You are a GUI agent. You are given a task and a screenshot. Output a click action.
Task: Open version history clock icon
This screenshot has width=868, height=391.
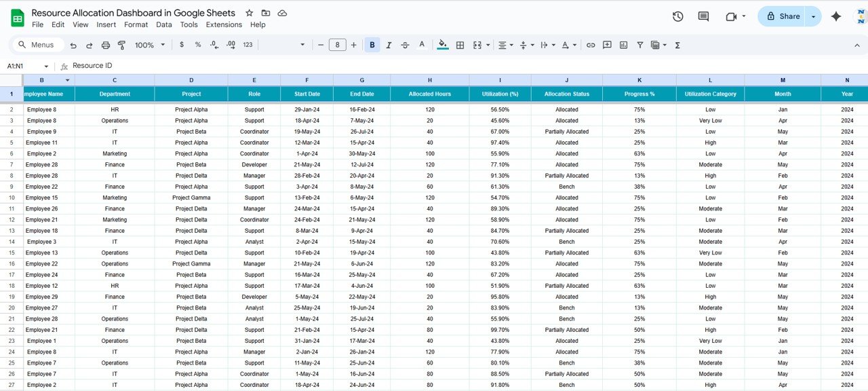point(677,16)
